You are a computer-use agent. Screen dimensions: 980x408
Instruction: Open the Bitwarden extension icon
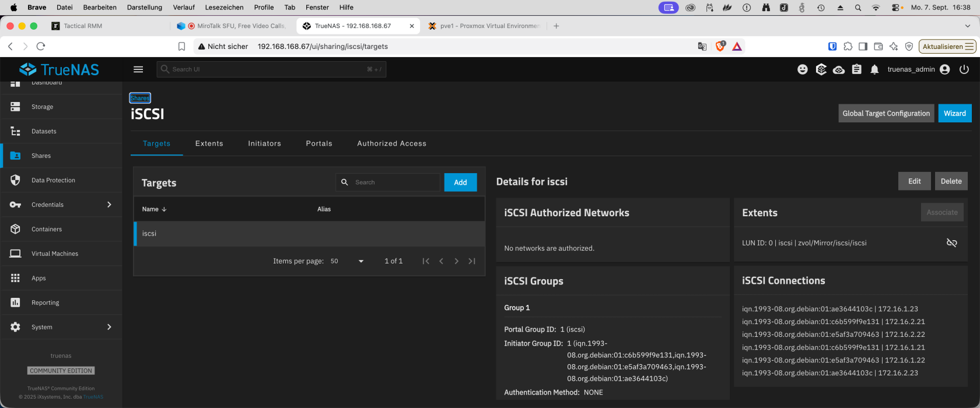tap(832, 46)
